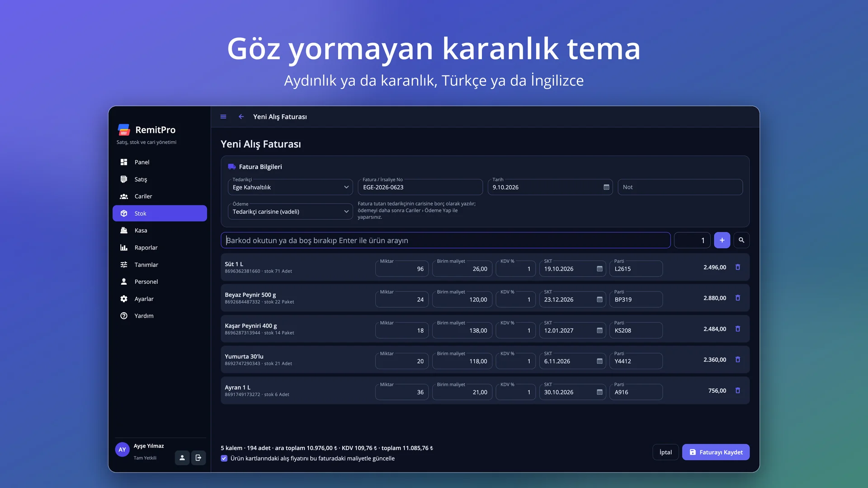Open Tanımlar in sidebar
This screenshot has width=868, height=488.
(x=160, y=265)
